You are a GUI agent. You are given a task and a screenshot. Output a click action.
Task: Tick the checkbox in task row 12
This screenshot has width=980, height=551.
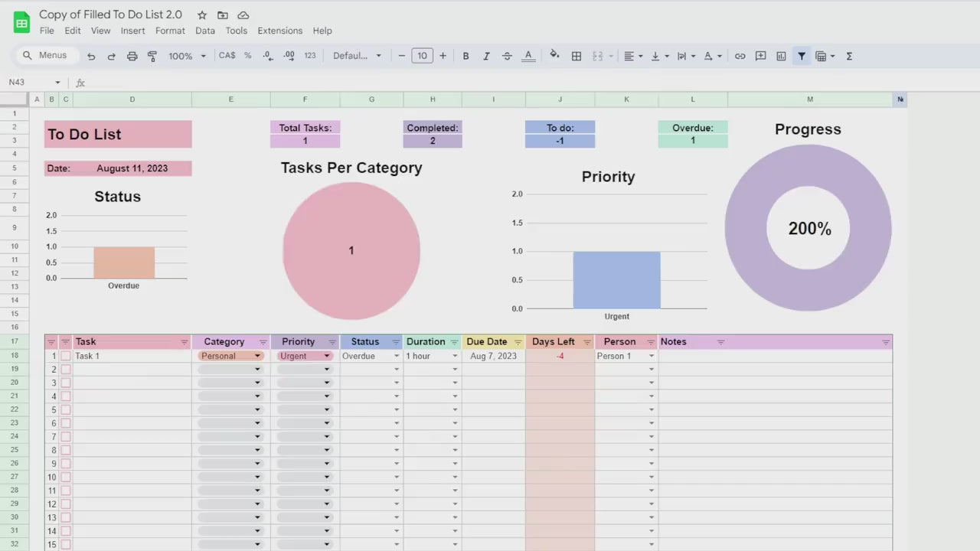(x=66, y=504)
